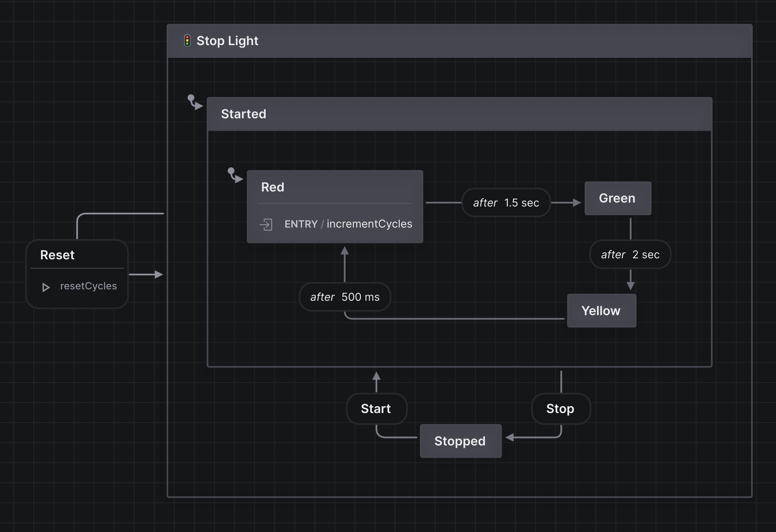Click the incrementCycles entry action text
Screen dimensions: 776x532
pos(369,224)
